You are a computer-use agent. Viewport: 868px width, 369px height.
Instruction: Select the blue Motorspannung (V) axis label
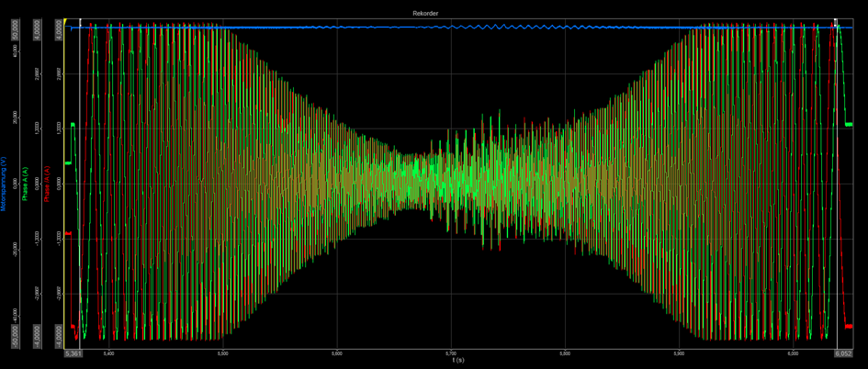[x=4, y=184]
